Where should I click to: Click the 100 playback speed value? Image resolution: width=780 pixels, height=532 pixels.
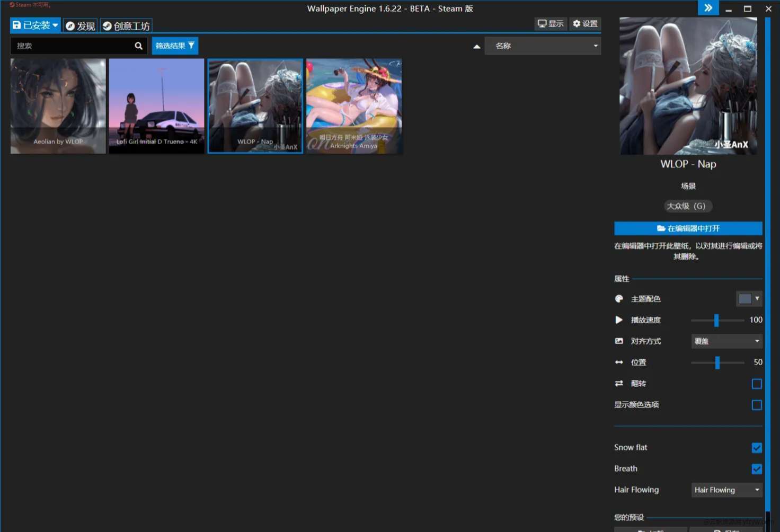tap(756, 320)
